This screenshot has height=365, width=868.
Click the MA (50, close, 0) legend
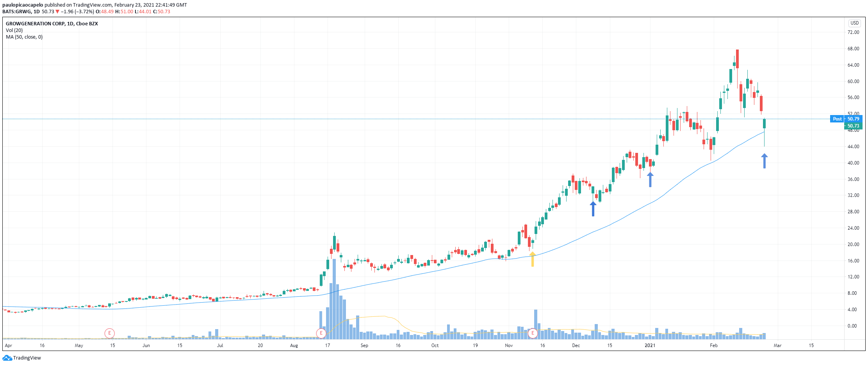coord(24,37)
